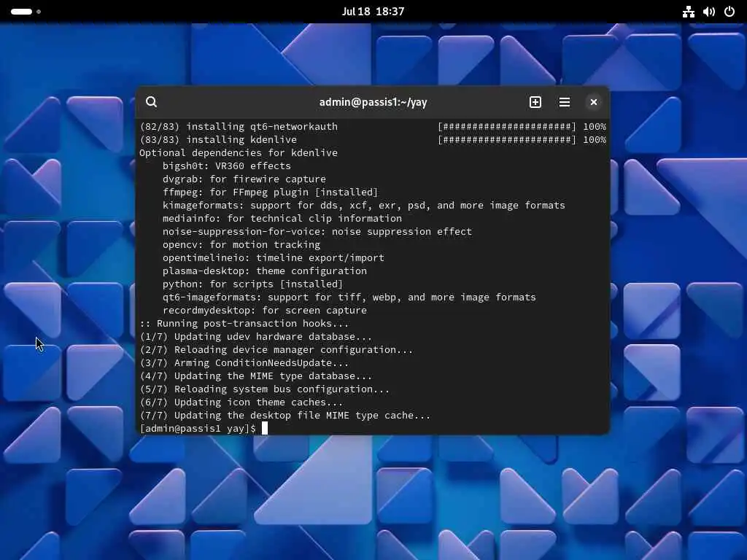Viewport: 747px width, 560px height.
Task: Click the terminal title admin@passis1:~/yay
Action: [x=373, y=102]
